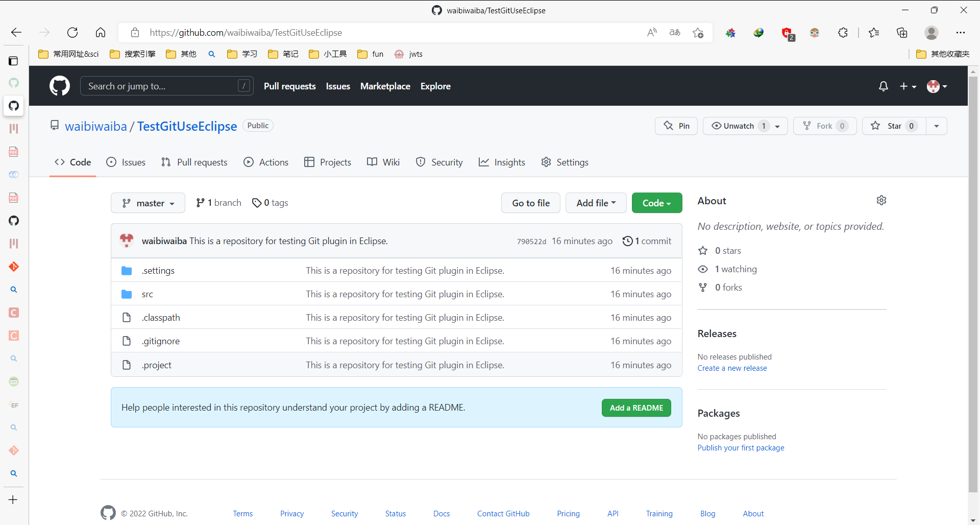Click the browser address bar URL
The height and width of the screenshot is (525, 980).
coord(246,33)
